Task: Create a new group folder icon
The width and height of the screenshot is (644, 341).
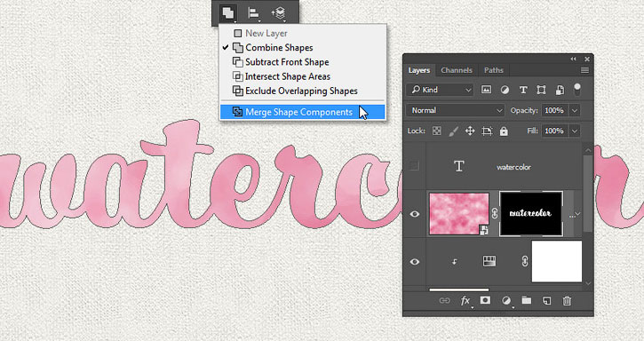Action: (x=527, y=301)
